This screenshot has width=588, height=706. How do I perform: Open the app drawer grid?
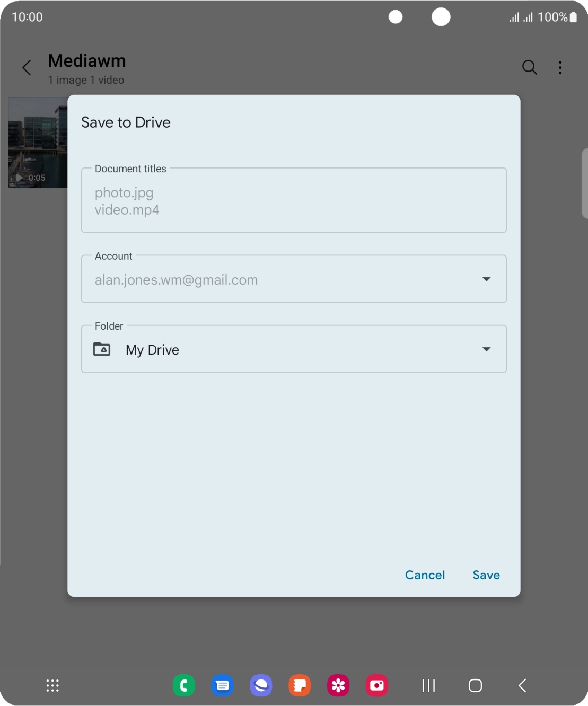52,685
